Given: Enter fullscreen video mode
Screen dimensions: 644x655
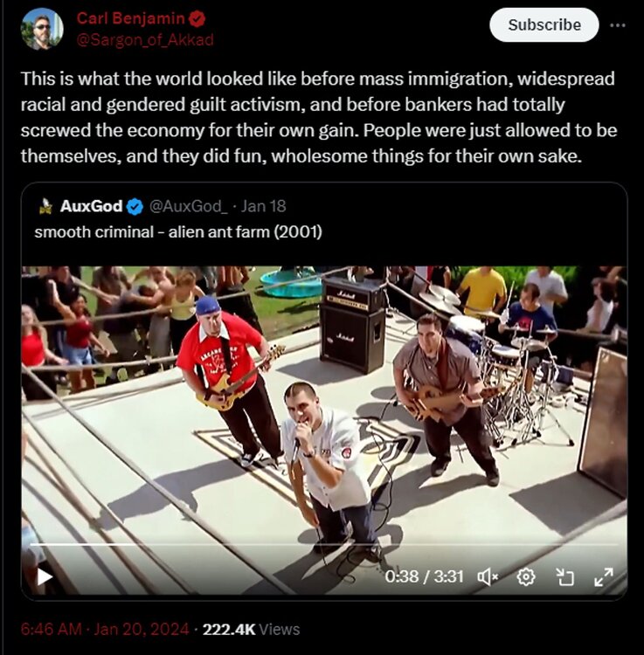Looking at the screenshot, I should pyautogui.click(x=604, y=576).
